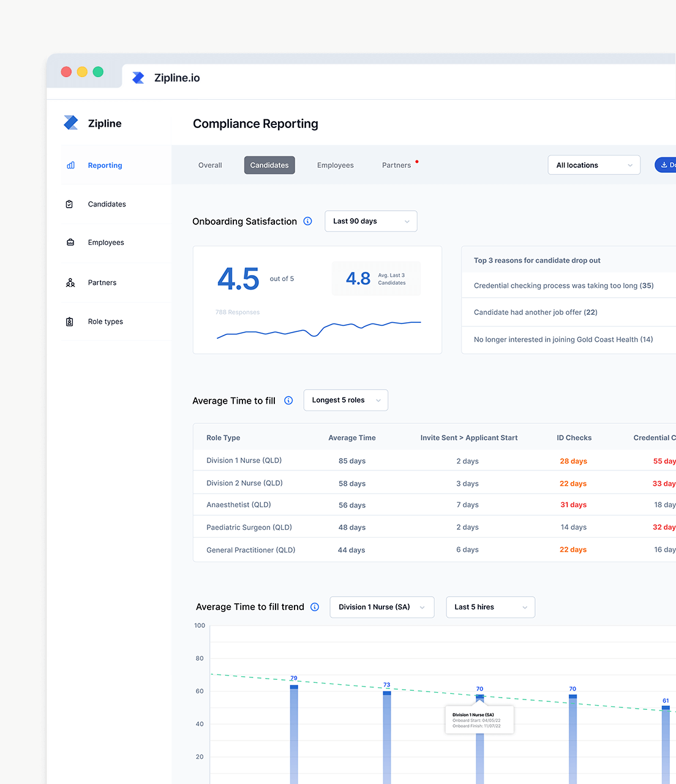Click the clipboard icon for Candidates in sidebar
676x784 pixels.
[x=69, y=204]
